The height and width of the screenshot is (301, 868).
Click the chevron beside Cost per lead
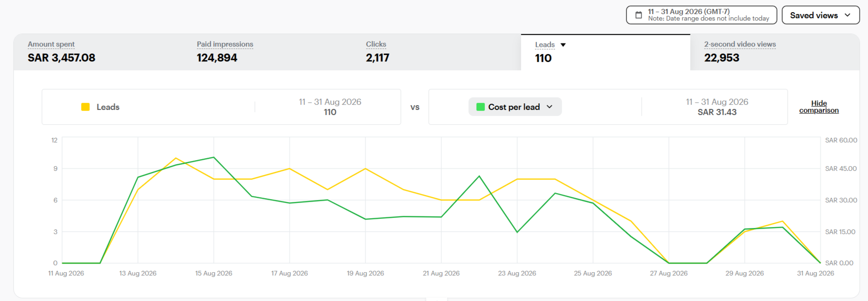pos(550,107)
